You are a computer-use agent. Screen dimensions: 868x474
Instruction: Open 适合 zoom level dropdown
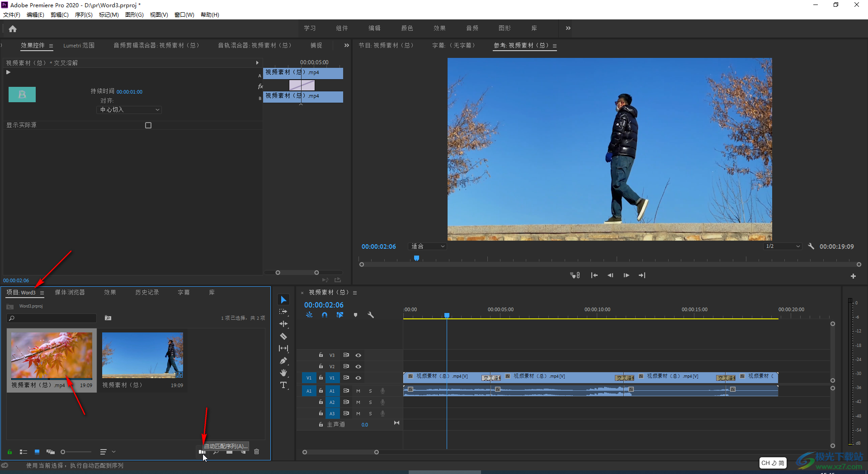click(x=427, y=246)
